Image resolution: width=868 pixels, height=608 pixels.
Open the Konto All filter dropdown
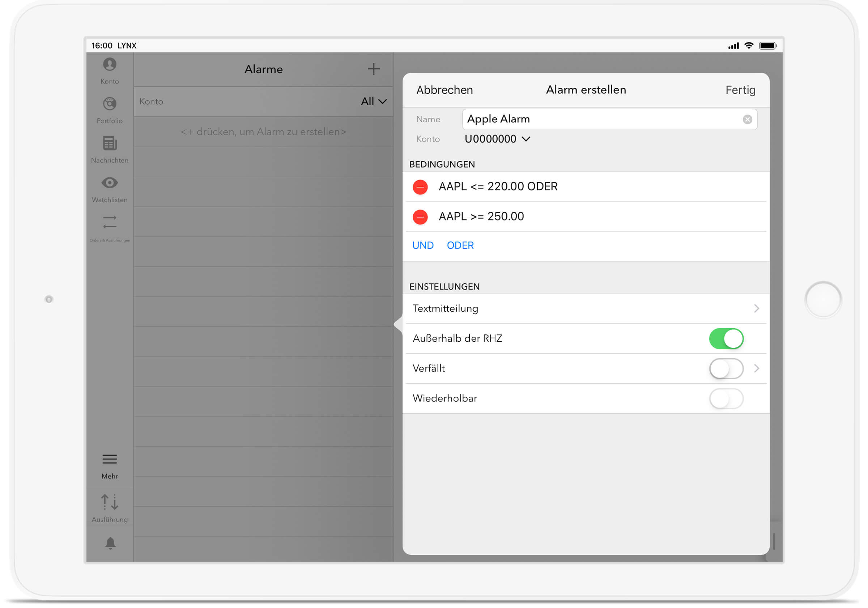(x=373, y=101)
